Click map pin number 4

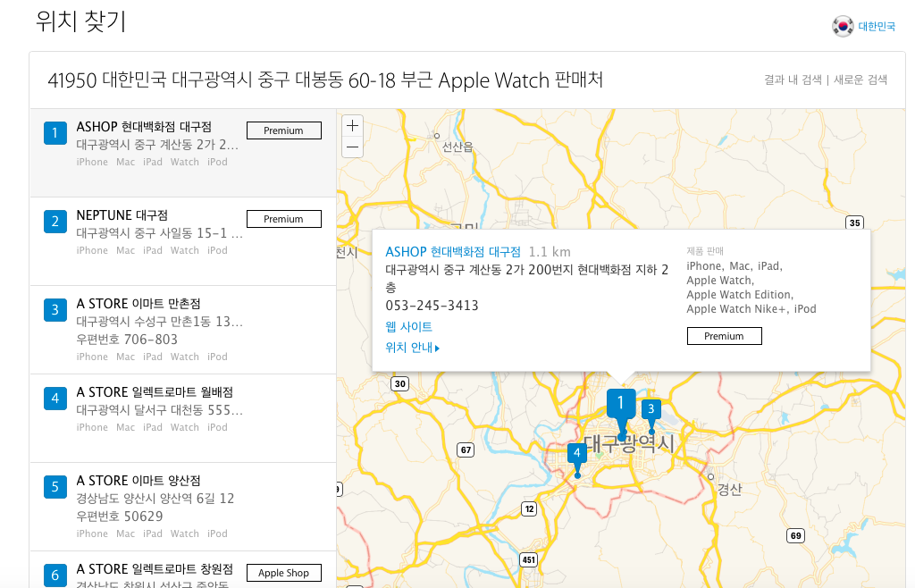[x=577, y=454]
